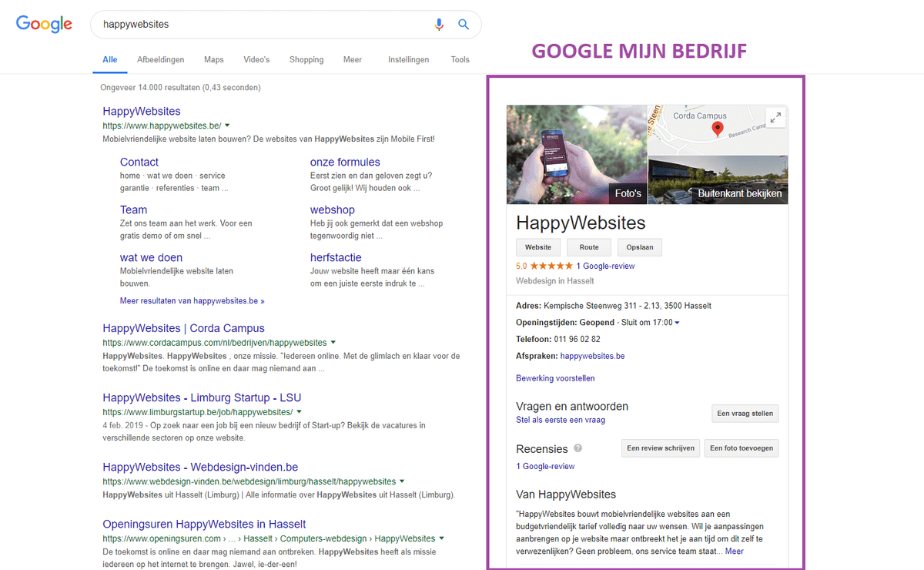924x570 pixels.
Task: Open the Tools option
Action: click(x=460, y=59)
